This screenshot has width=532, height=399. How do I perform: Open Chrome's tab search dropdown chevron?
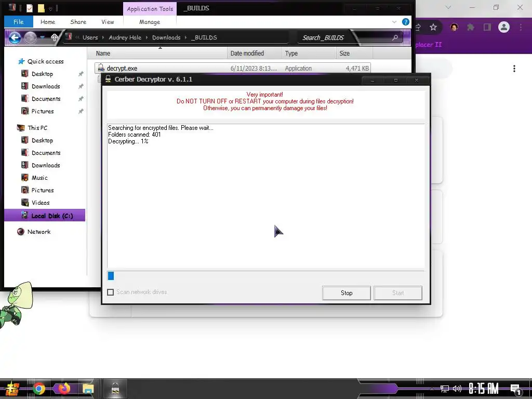coord(448,7)
